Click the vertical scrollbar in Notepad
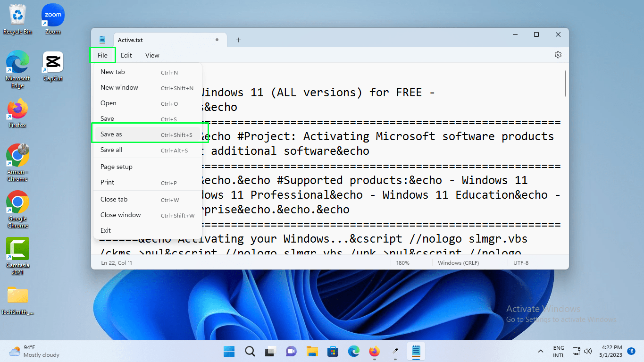The image size is (644, 362). (565, 84)
